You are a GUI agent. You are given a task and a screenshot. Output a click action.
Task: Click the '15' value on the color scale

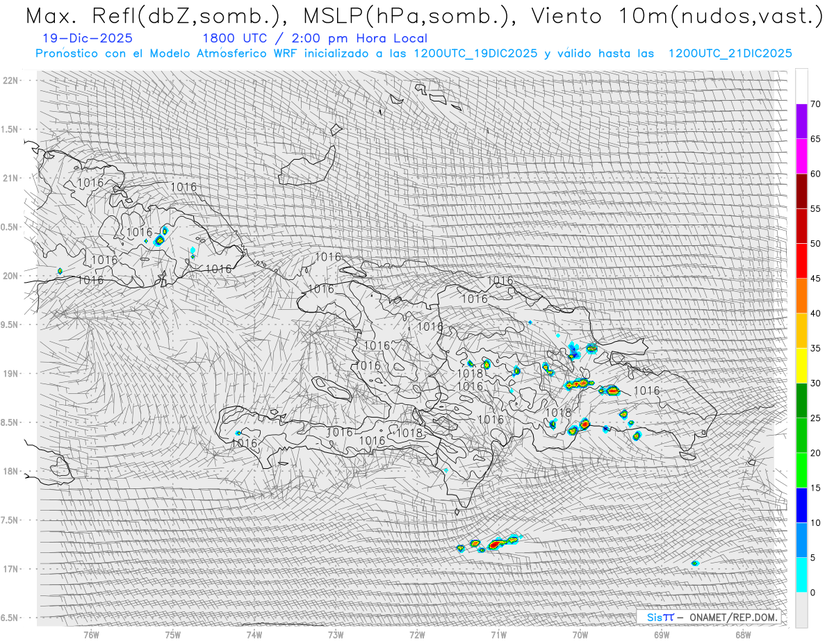(815, 488)
